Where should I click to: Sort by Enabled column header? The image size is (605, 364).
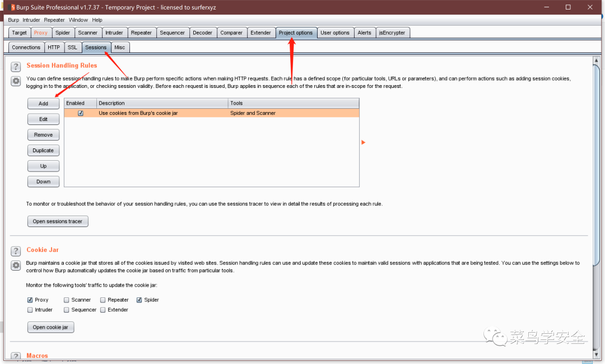point(80,104)
